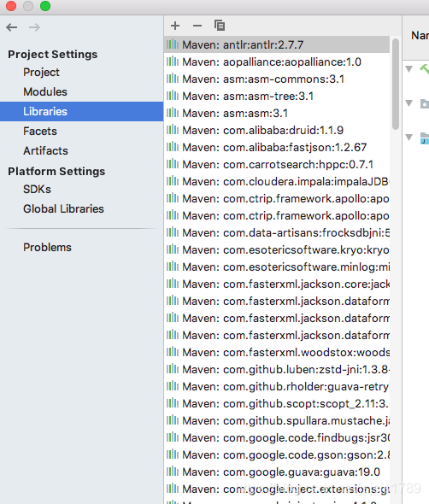Open Global Libraries section
Image resolution: width=429 pixels, height=504 pixels.
[63, 209]
